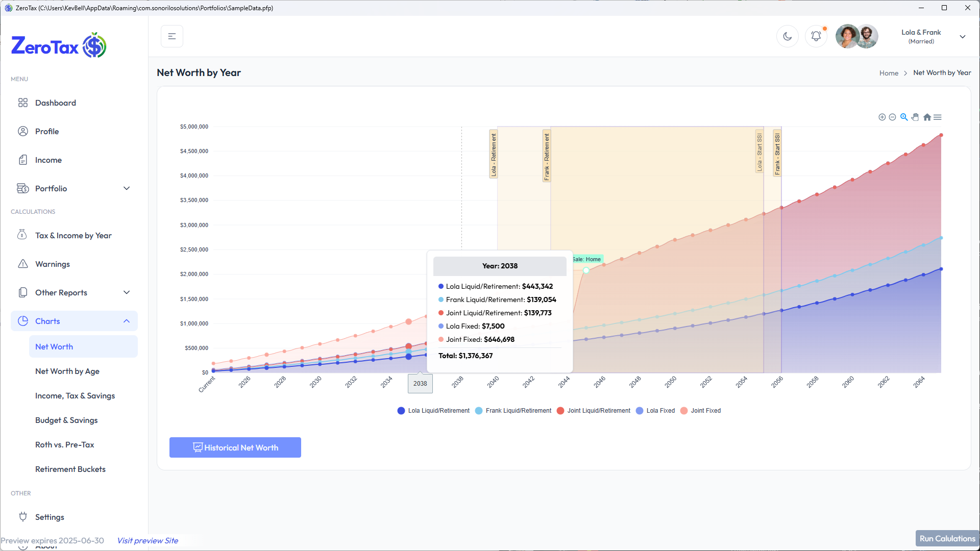980x551 pixels.
Task: Toggle Frank Liquid/Retirement legend entry
Action: pos(513,411)
